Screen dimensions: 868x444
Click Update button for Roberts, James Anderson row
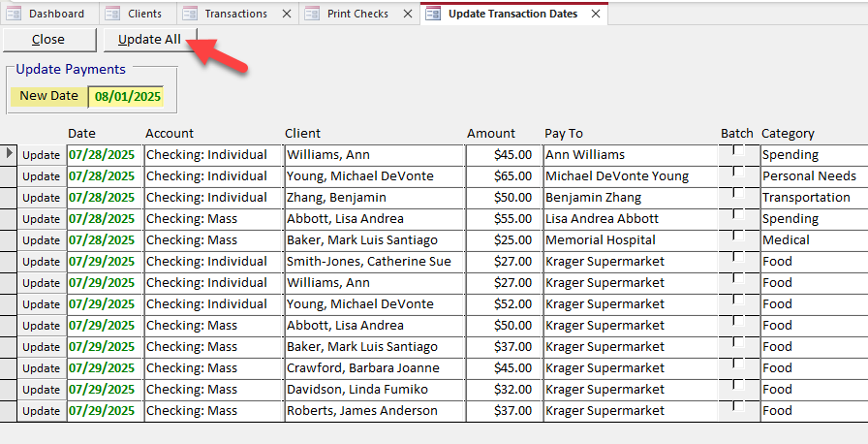point(41,411)
